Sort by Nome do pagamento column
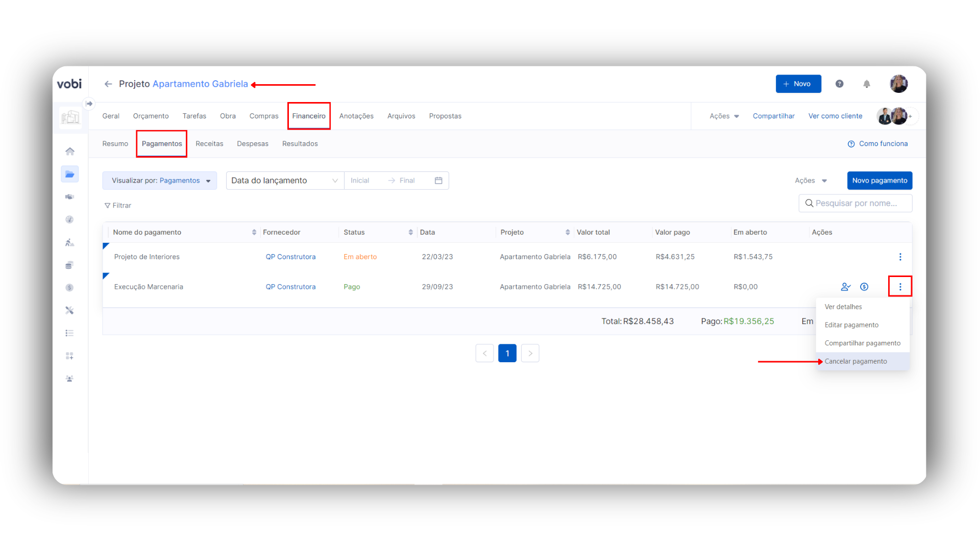This screenshot has width=980, height=551. pyautogui.click(x=254, y=232)
